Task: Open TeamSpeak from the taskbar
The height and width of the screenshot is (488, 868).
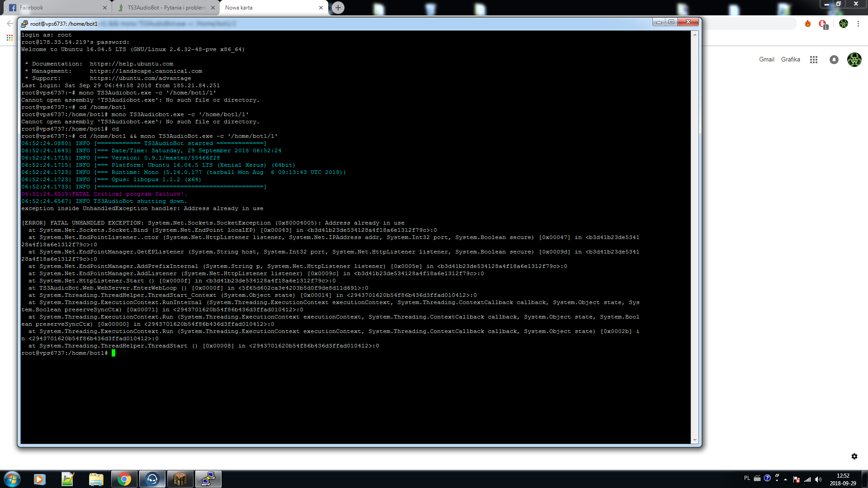Action: [x=152, y=479]
